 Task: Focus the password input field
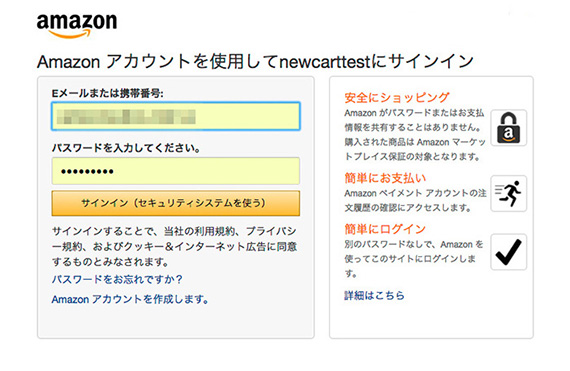(176, 171)
